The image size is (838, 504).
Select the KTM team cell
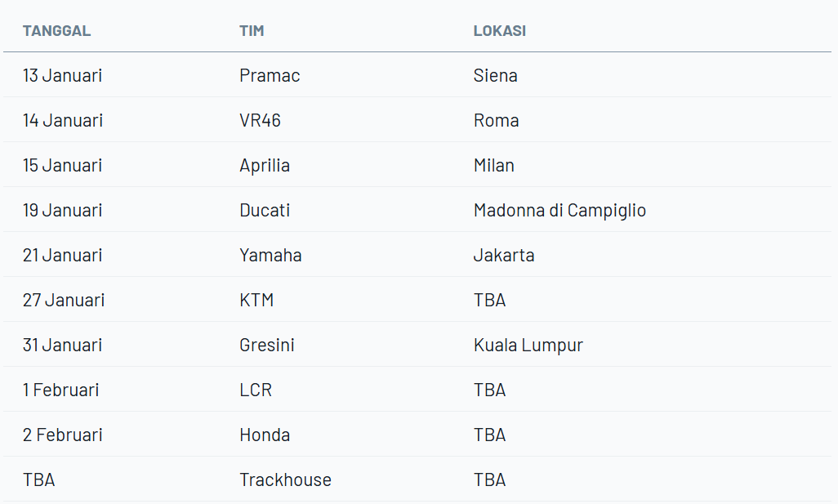256,301
